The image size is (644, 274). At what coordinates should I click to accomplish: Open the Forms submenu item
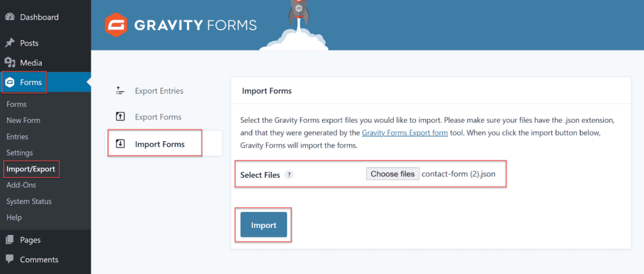click(16, 104)
